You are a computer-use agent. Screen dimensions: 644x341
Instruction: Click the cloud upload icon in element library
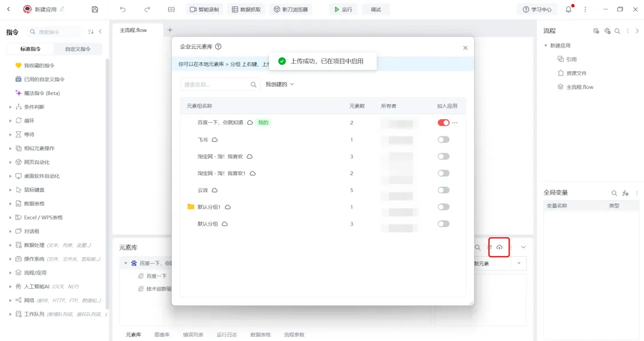pyautogui.click(x=499, y=247)
